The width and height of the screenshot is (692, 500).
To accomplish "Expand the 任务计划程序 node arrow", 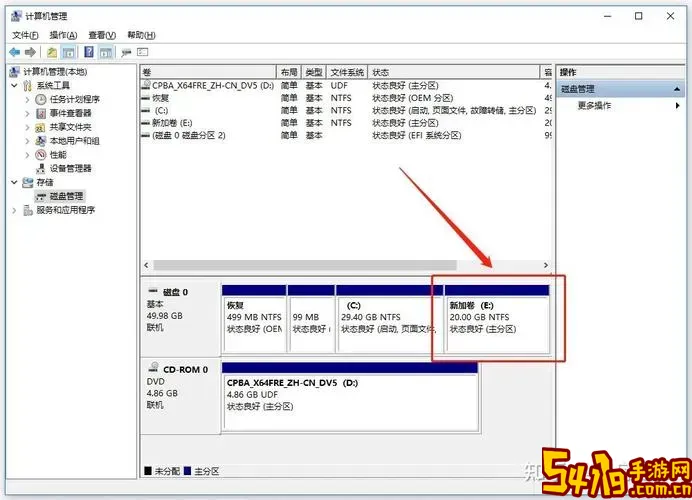I will coord(27,99).
